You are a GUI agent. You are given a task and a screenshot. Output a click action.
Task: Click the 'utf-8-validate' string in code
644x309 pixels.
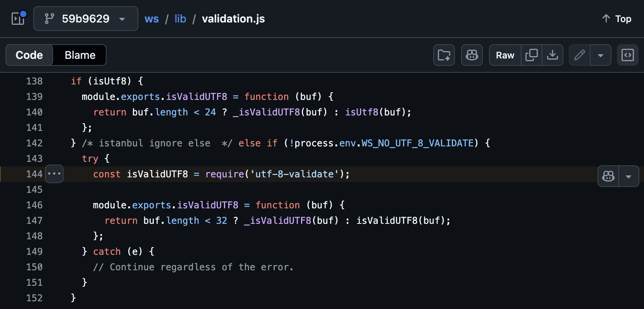(x=294, y=174)
